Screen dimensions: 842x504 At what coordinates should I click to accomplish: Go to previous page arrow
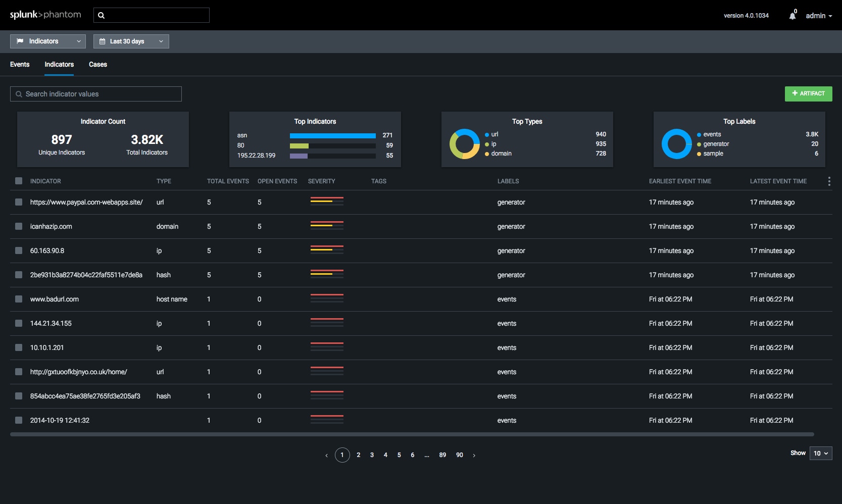pos(326,455)
